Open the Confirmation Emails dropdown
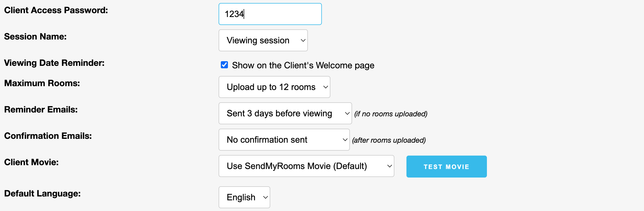Viewport: 644px width, 211px height. (284, 140)
